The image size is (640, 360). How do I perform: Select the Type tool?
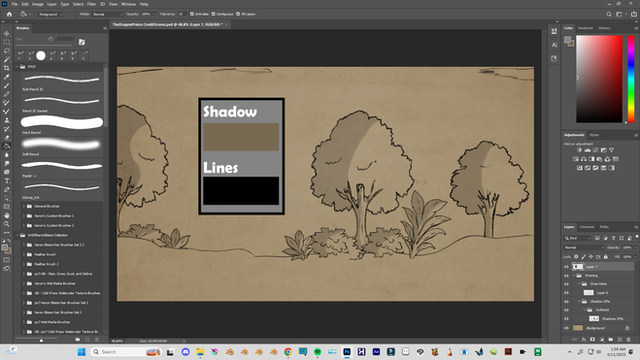coord(7,181)
